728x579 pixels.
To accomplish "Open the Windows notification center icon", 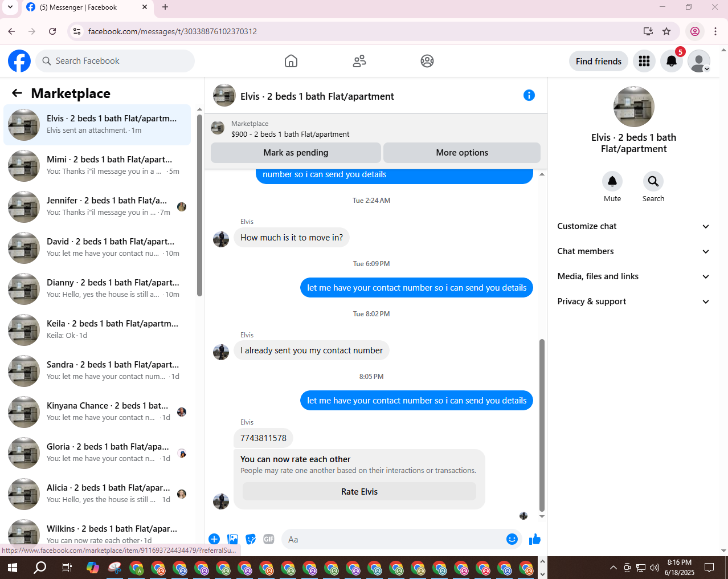I will point(709,568).
